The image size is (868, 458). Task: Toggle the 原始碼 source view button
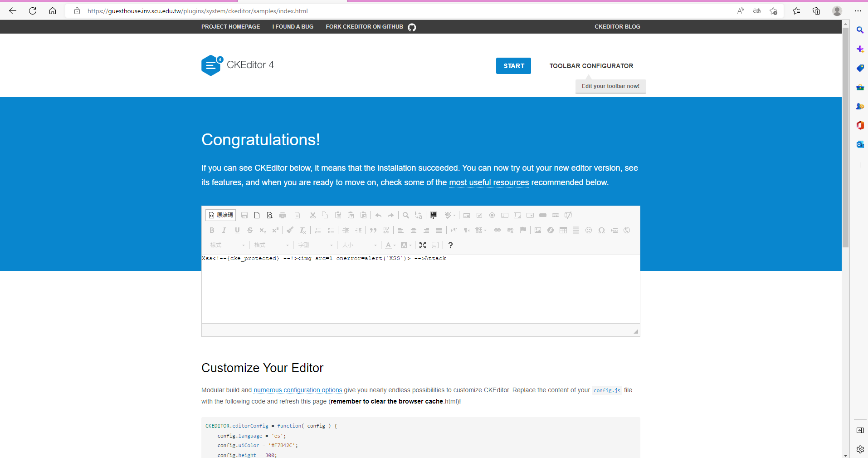click(221, 215)
